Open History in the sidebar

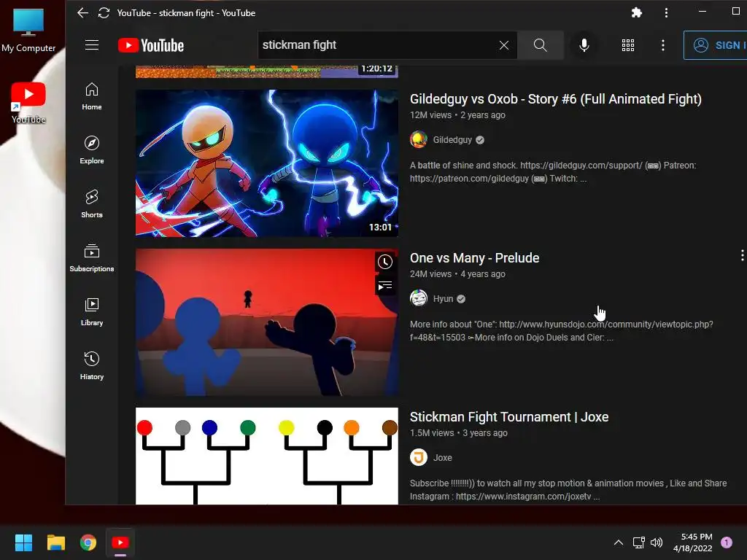pos(91,366)
